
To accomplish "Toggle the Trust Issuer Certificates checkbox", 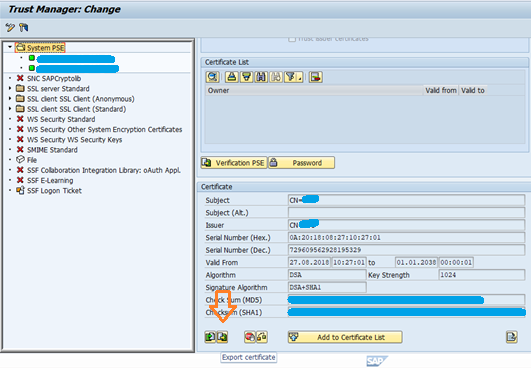I will [x=292, y=39].
